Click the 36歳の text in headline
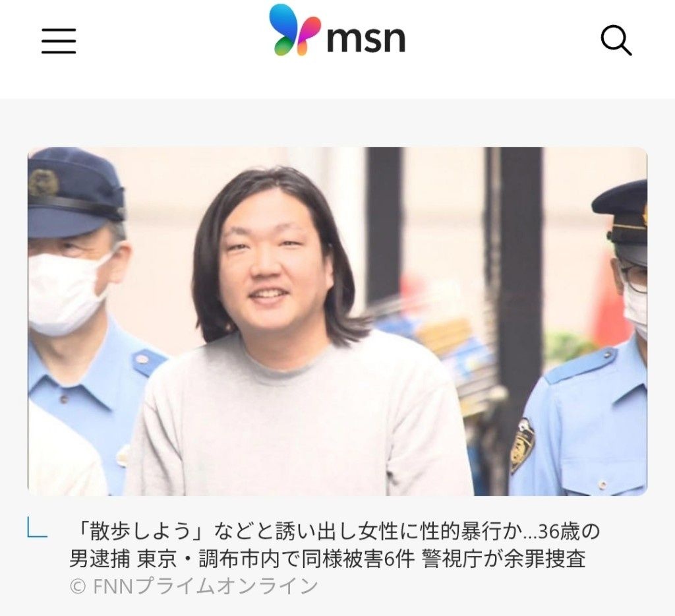Screen dimensions: 675x616 pyautogui.click(x=569, y=531)
